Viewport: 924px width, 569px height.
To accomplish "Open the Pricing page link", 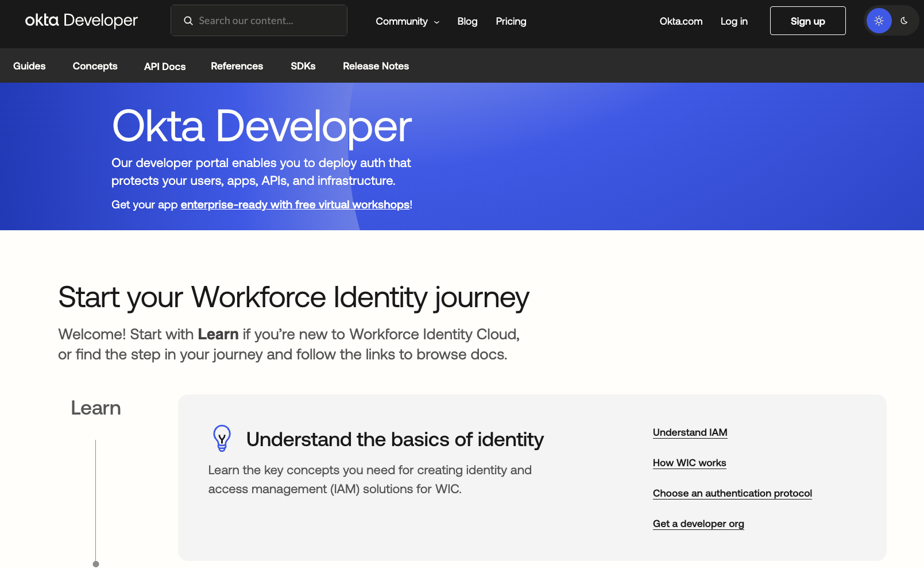I will click(511, 21).
